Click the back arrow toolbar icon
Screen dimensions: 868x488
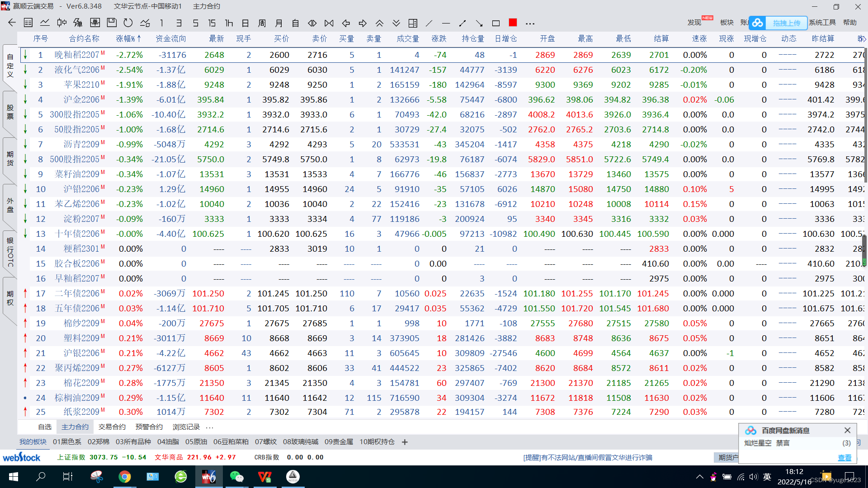12,23
